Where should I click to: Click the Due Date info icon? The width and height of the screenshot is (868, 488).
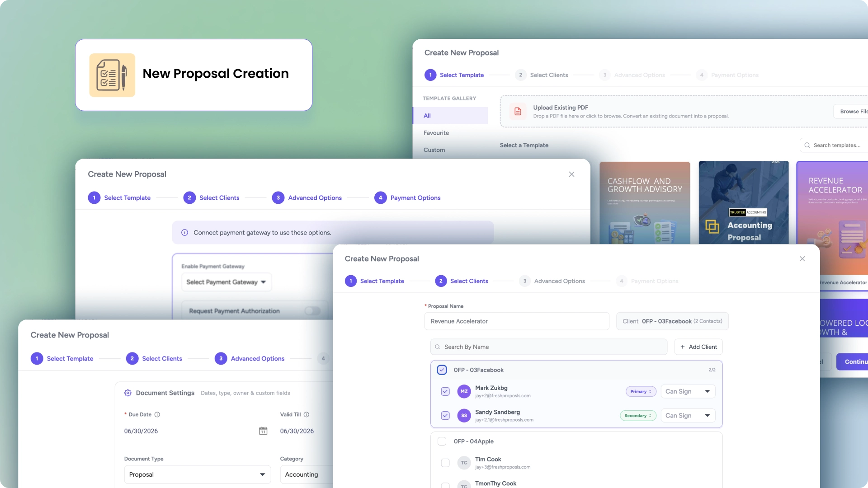[x=157, y=415]
